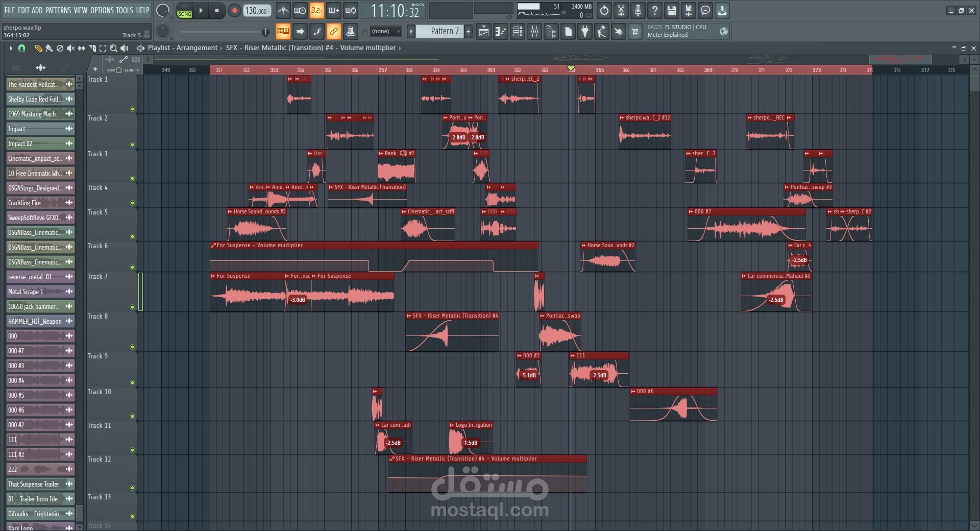The width and height of the screenshot is (980, 531).
Task: Select the Draw pencil tool in playlist
Action: pyautogui.click(x=38, y=48)
